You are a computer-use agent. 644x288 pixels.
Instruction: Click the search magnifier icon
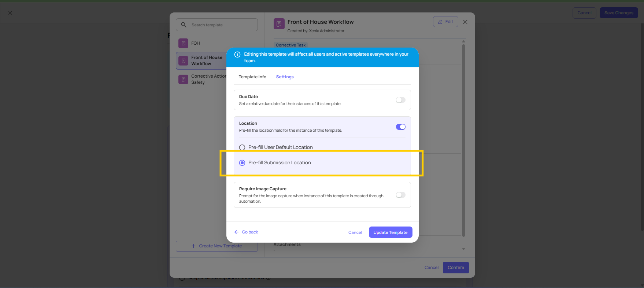click(184, 25)
